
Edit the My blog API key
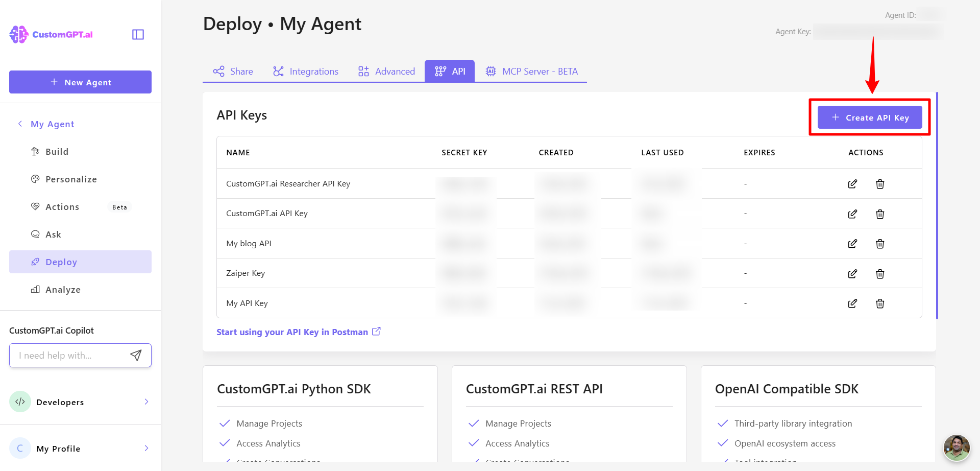(852, 244)
